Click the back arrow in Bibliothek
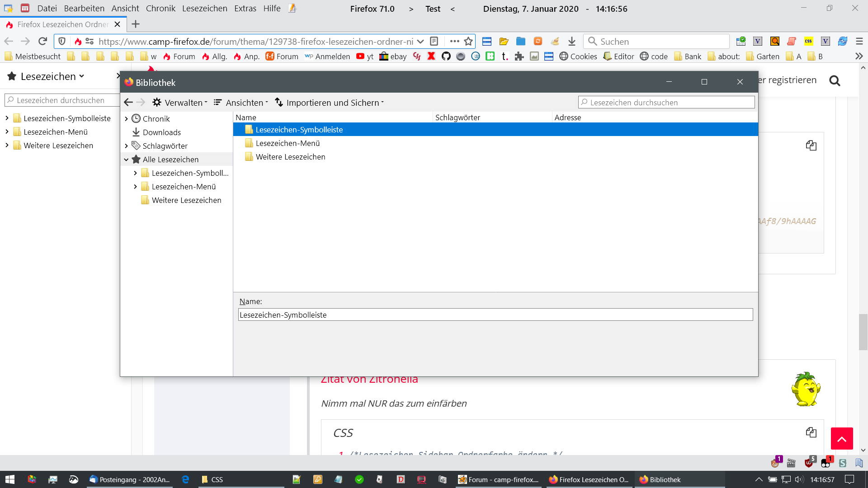The image size is (868, 488). pyautogui.click(x=128, y=103)
